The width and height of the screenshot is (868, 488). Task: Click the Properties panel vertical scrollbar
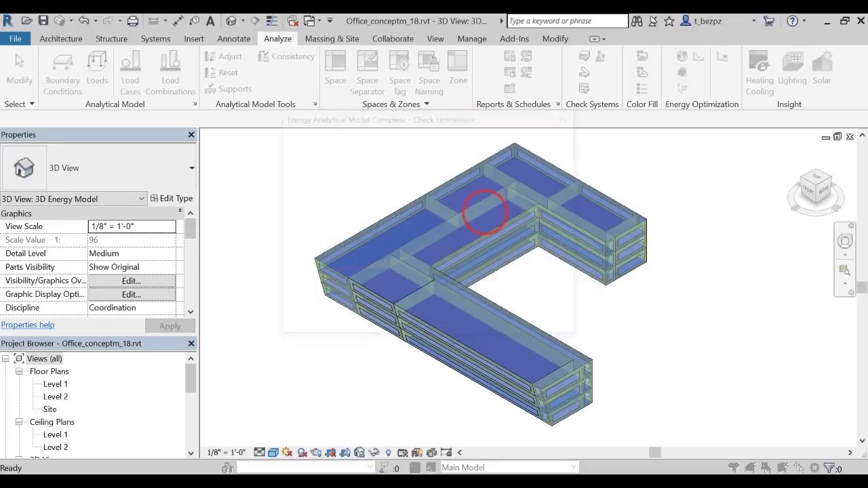191,262
